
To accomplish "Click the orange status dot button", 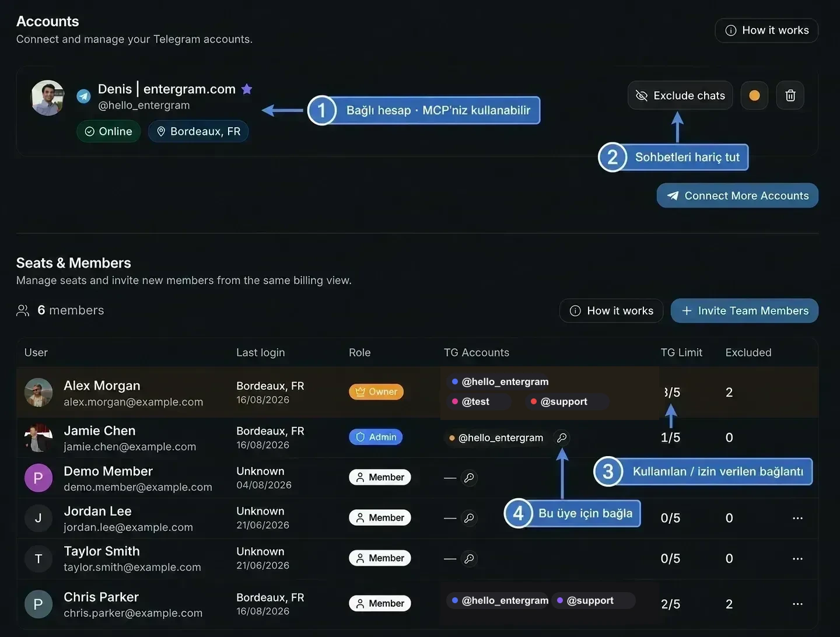I will pyautogui.click(x=754, y=95).
